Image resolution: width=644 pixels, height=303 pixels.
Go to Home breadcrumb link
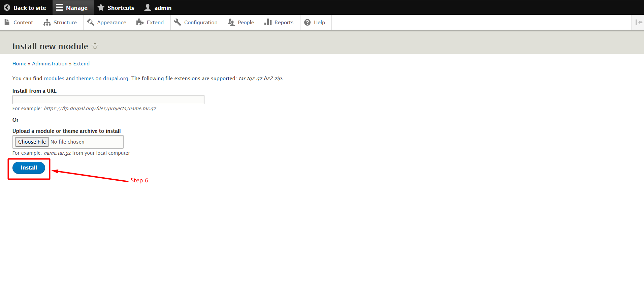tap(19, 64)
